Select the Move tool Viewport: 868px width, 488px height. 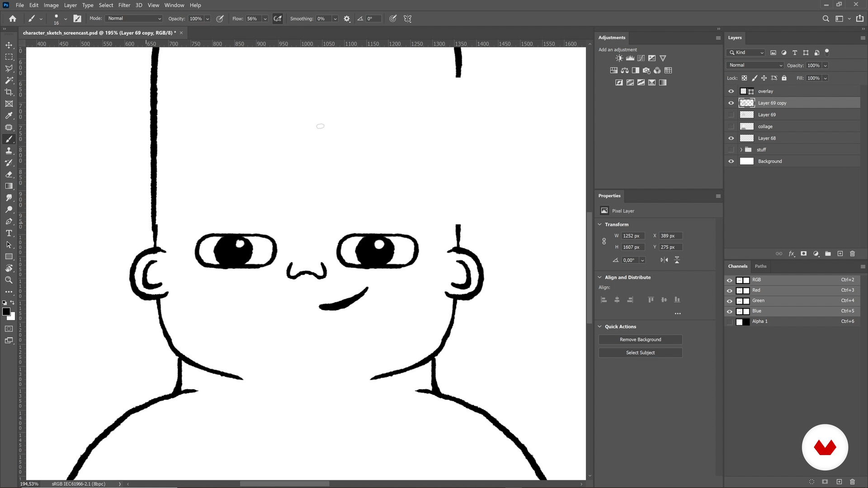9,45
